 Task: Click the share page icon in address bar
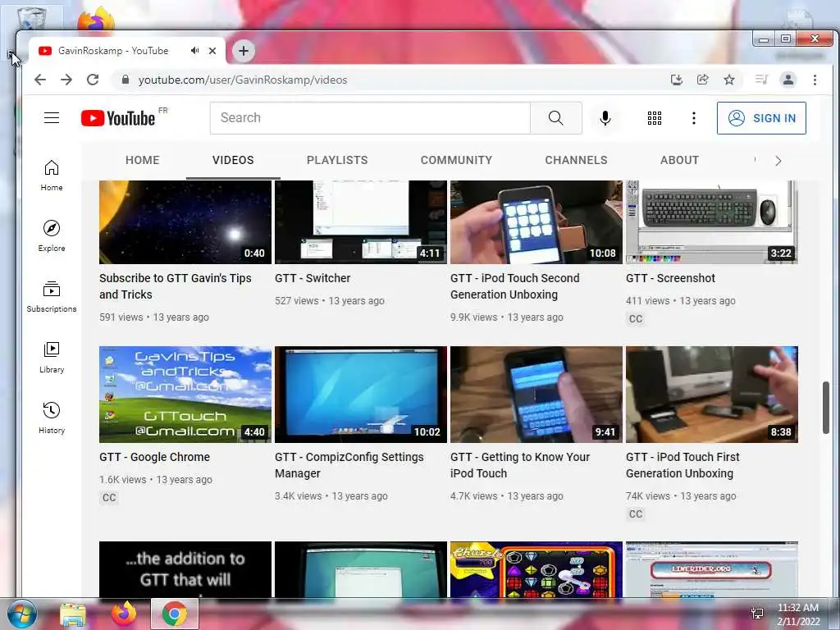click(x=703, y=80)
